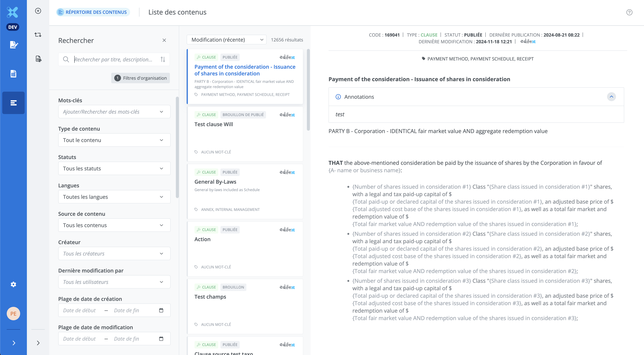Open the document edit pen icon in sidebar

click(13, 45)
